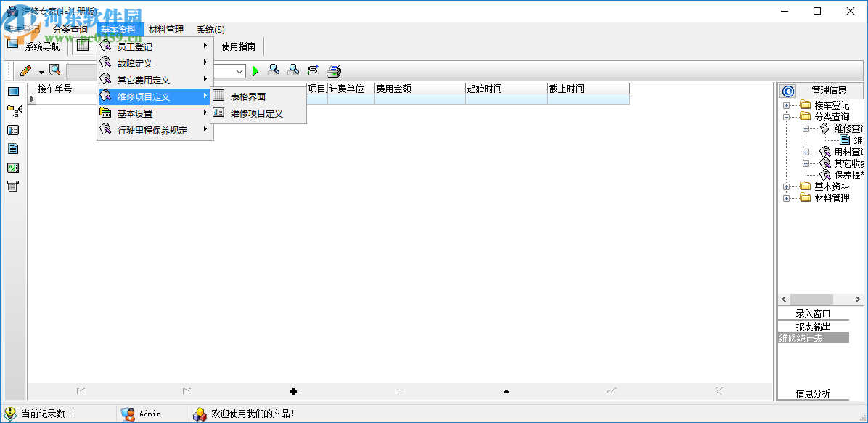The height and width of the screenshot is (423, 868).
Task: Select the blue rectangle icon in the left sidebar
Action: tap(12, 91)
